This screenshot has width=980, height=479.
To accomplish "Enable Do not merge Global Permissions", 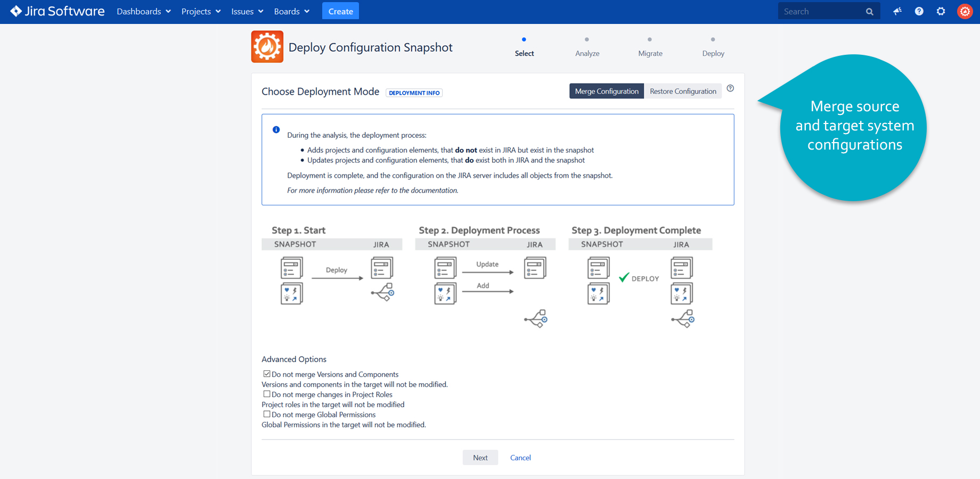I will coord(267,414).
